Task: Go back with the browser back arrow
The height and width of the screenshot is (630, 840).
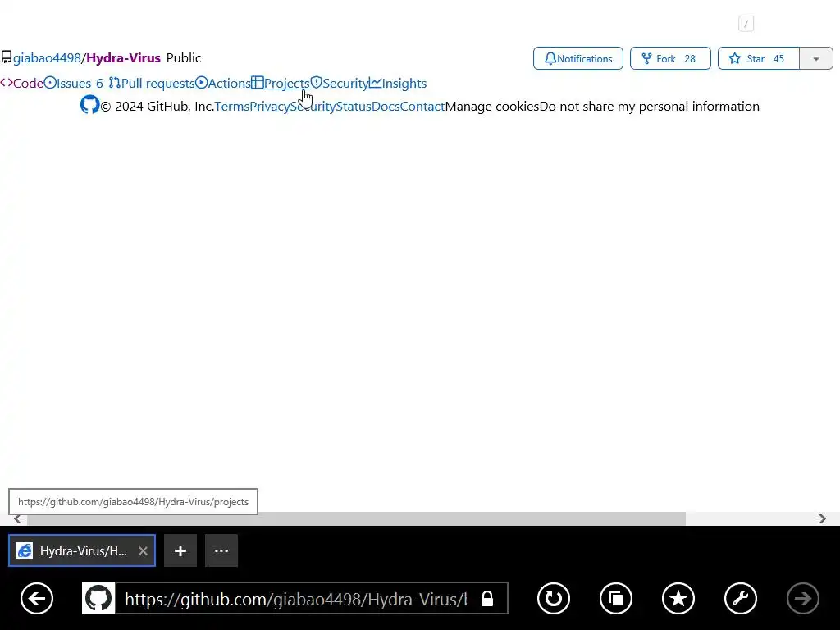Action: [37, 598]
